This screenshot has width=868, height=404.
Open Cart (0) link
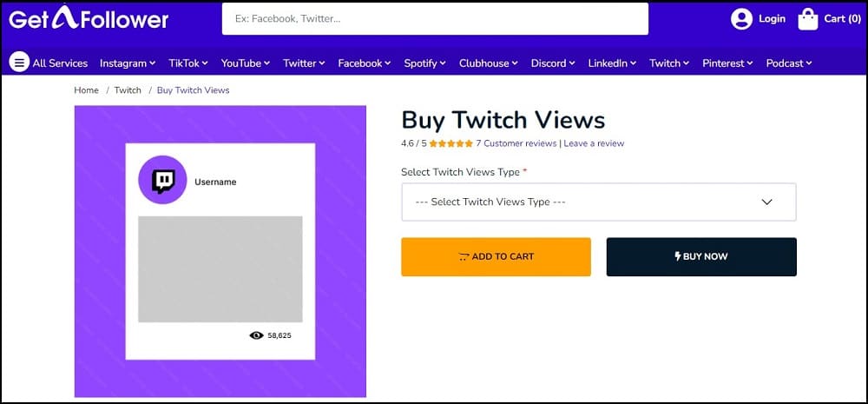tap(843, 19)
